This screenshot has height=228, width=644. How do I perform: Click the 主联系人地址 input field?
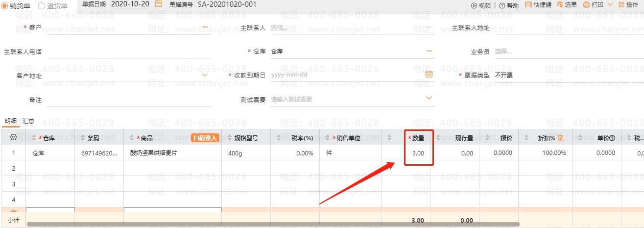tap(569, 28)
